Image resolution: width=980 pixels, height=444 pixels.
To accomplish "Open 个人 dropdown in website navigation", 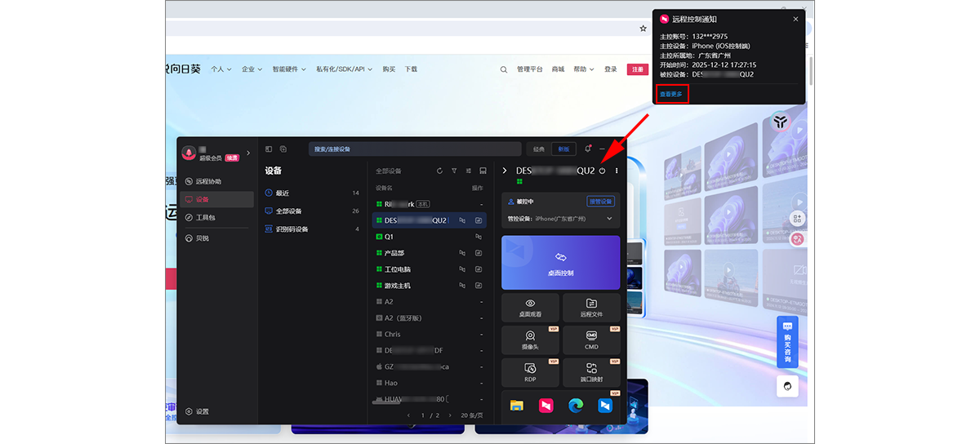I will coord(221,69).
